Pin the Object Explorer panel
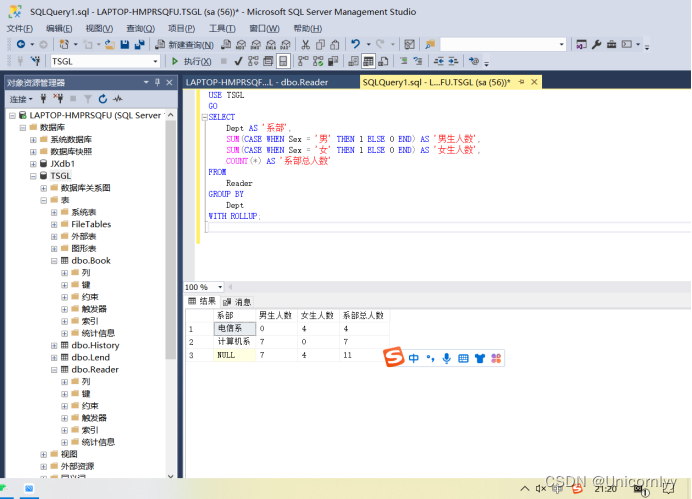Screen dimensions: 692x499 (158, 83)
